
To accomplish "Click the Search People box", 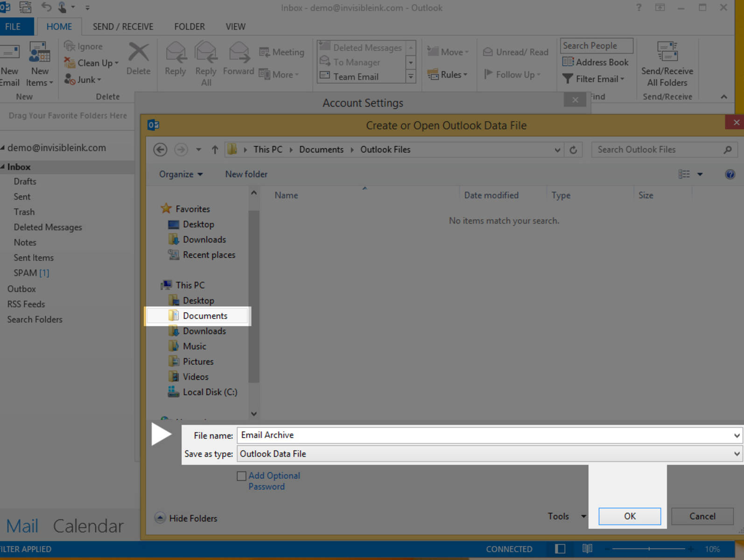I will point(597,46).
